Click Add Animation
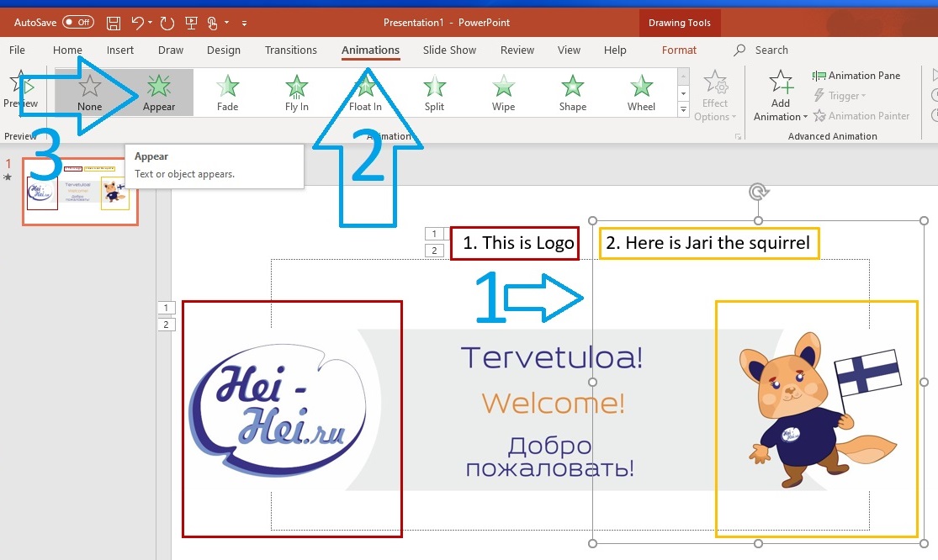Screen dimensions: 938x560 781,96
